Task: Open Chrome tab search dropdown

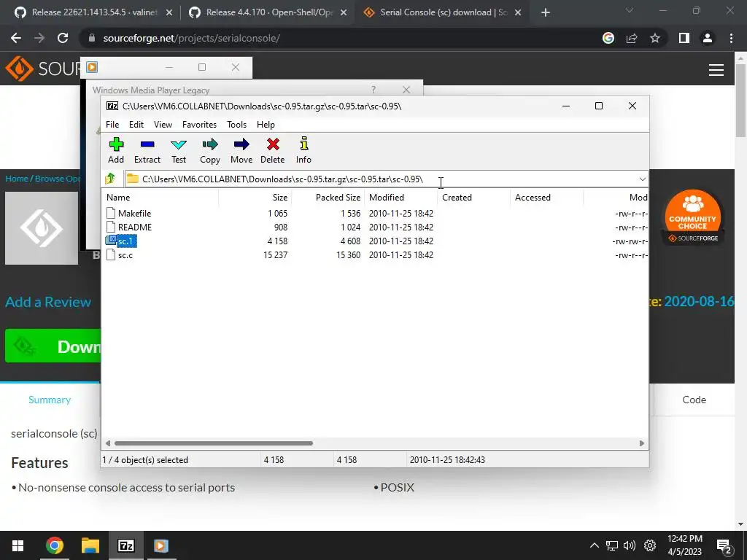Action: [630, 10]
